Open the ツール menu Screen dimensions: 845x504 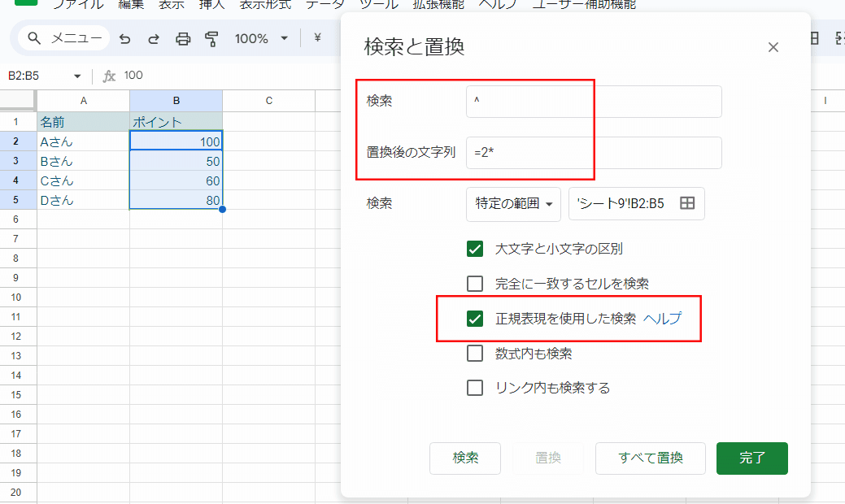379,5
